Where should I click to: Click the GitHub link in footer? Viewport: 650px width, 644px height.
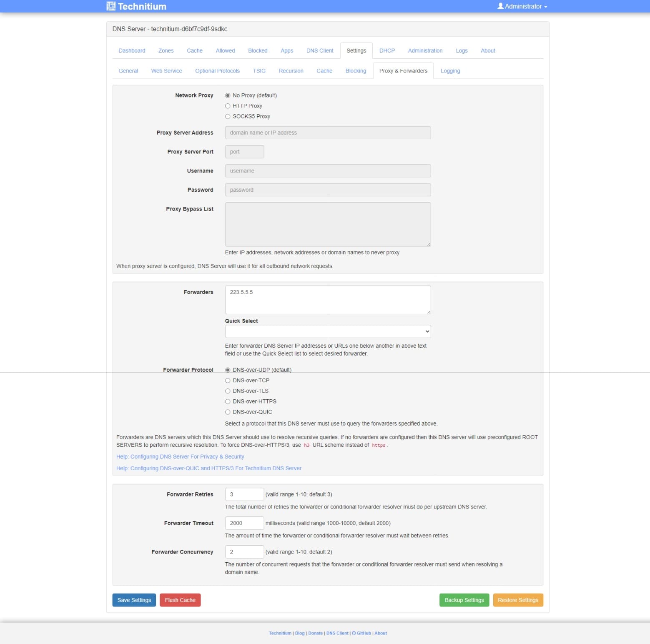pyautogui.click(x=361, y=633)
